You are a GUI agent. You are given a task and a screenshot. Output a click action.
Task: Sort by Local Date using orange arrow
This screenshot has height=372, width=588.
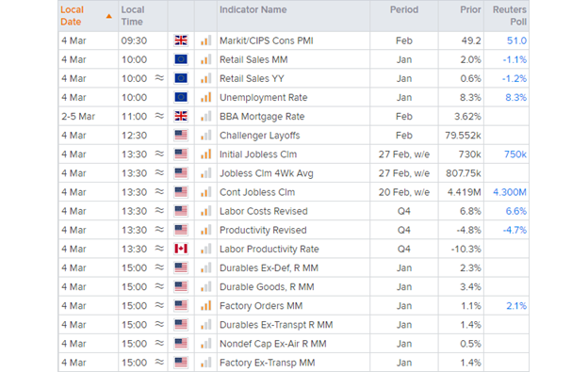pos(108,16)
